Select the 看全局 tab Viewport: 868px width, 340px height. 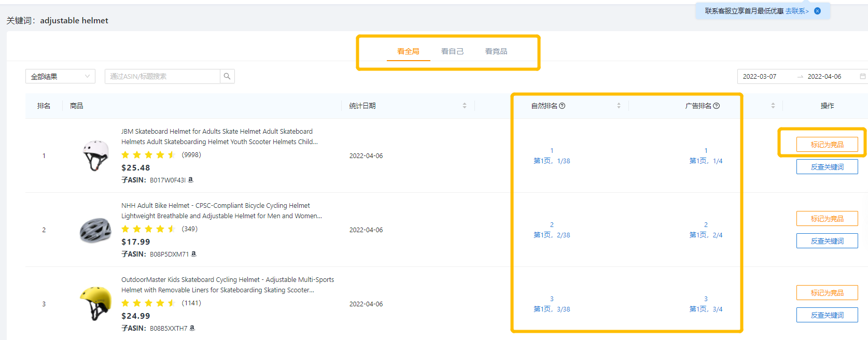tap(408, 51)
